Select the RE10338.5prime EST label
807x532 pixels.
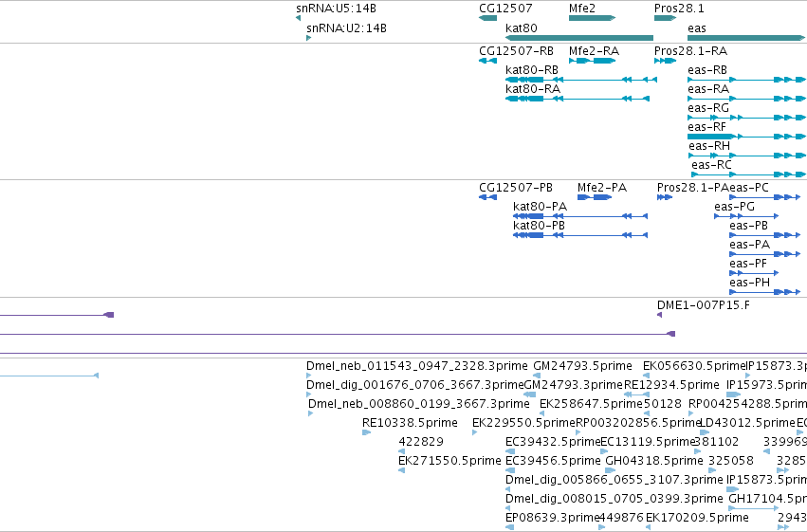[x=410, y=423]
